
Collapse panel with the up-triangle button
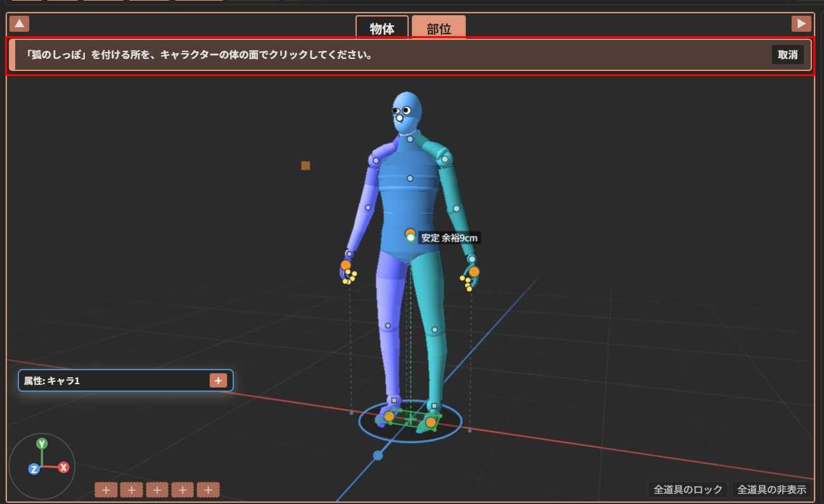[x=20, y=24]
